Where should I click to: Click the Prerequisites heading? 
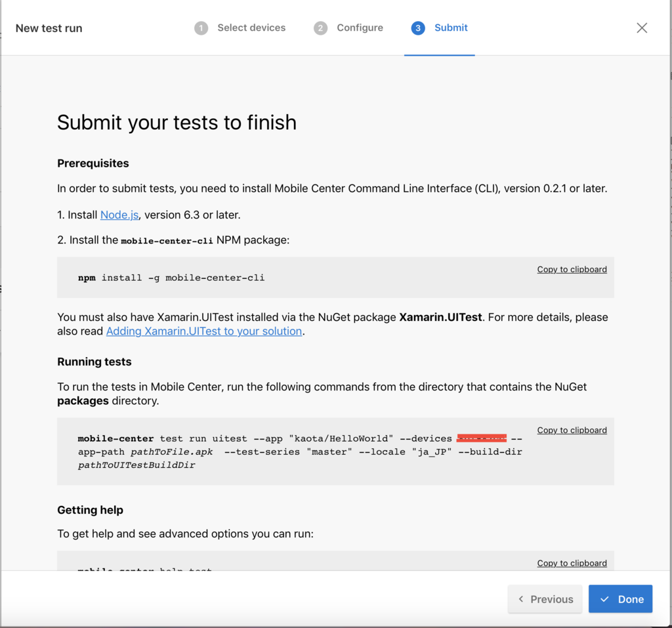pos(93,163)
